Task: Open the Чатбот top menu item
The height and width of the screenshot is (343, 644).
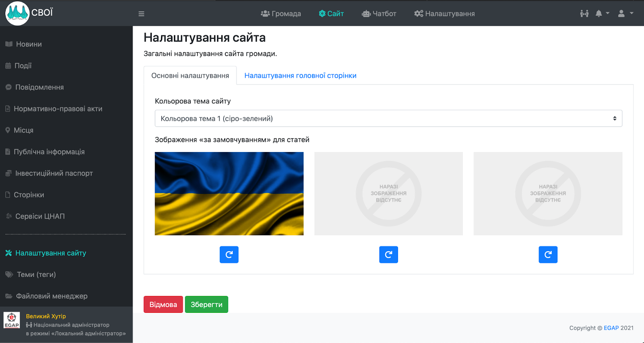Action: tap(379, 14)
